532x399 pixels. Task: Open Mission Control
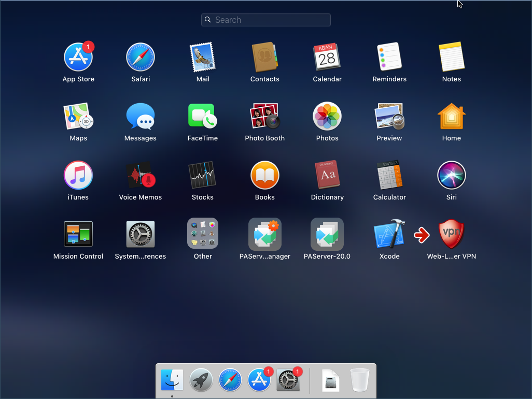click(78, 234)
